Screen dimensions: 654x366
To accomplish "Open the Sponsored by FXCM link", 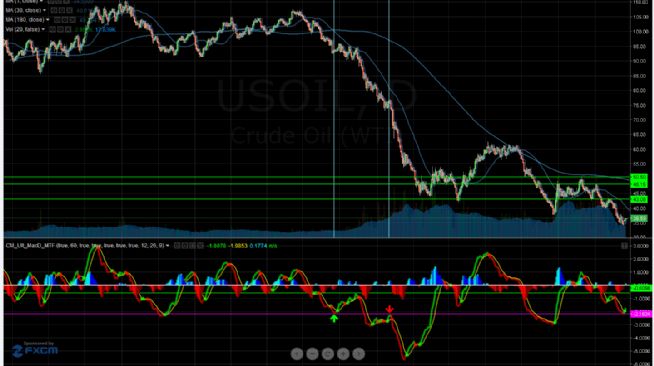I will pos(35,349).
